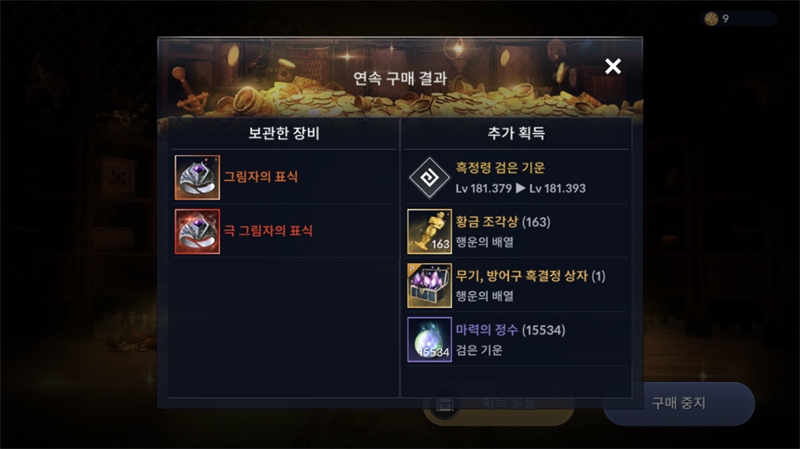Screen dimensions: 800x449
Task: Close the 연속 구매 결과 dialog
Action: click(613, 66)
